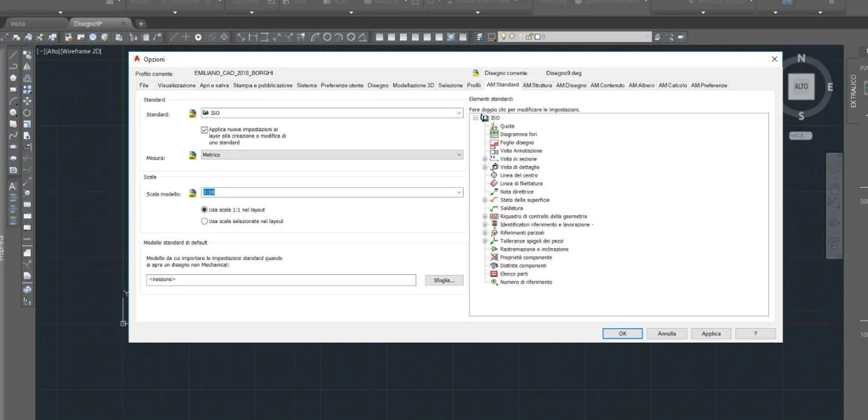Image resolution: width=868 pixels, height=420 pixels.
Task: Click the Distinta componenti icon
Action: (494, 266)
